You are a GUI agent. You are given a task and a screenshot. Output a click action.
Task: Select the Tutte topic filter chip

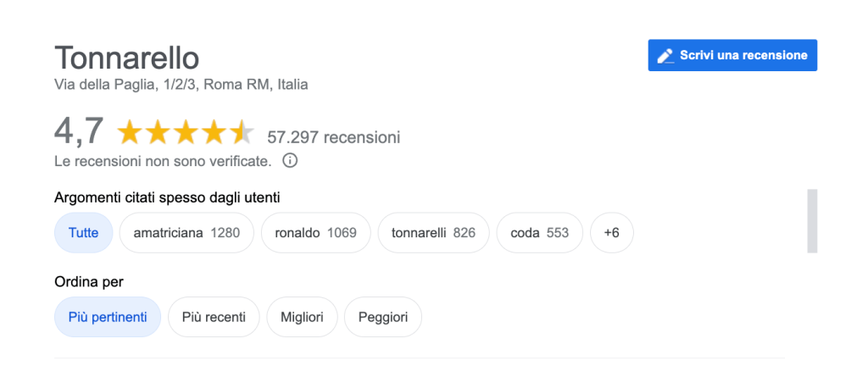[x=84, y=233]
